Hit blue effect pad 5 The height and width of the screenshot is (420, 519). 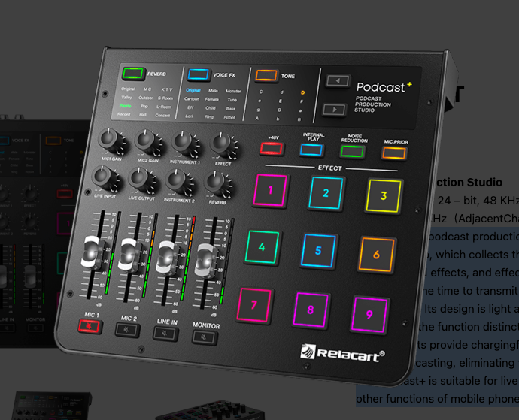(318, 251)
